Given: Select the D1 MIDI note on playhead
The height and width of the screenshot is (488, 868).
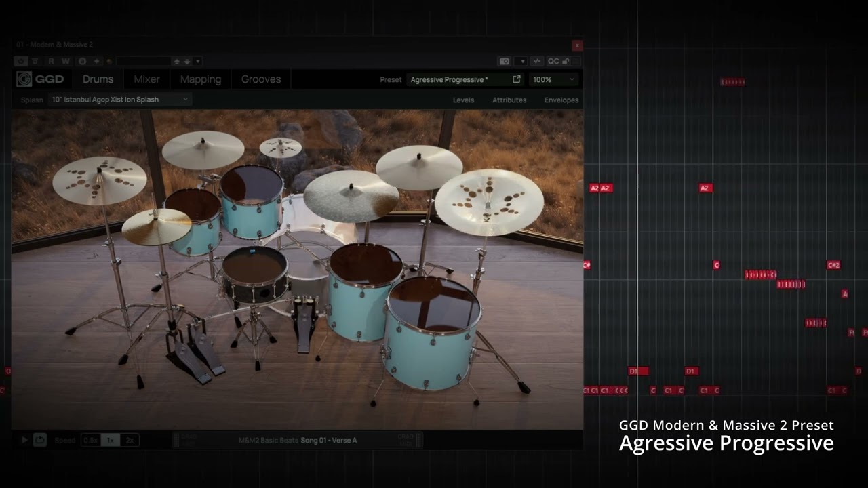Looking at the screenshot, I should 638,371.
